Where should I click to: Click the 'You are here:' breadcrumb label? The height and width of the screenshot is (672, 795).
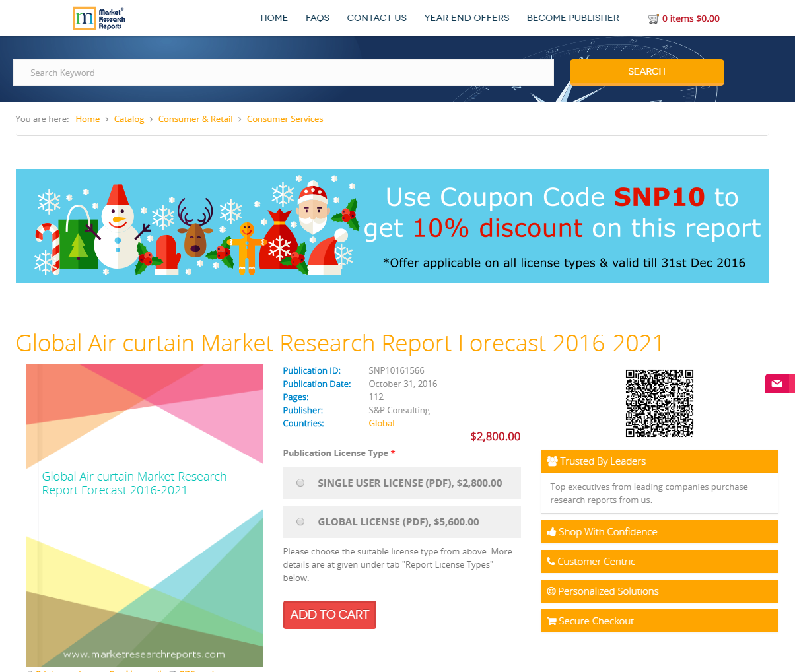[42, 119]
